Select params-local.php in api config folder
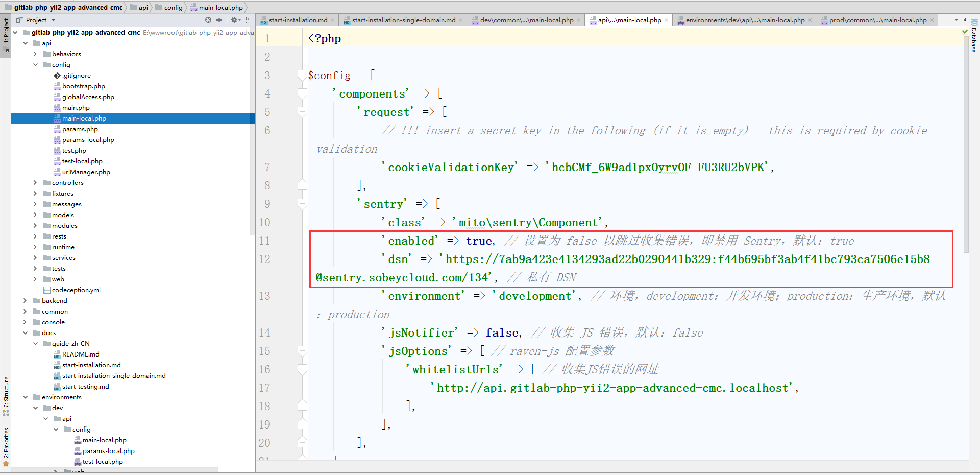The height and width of the screenshot is (475, 980). pyautogui.click(x=88, y=140)
